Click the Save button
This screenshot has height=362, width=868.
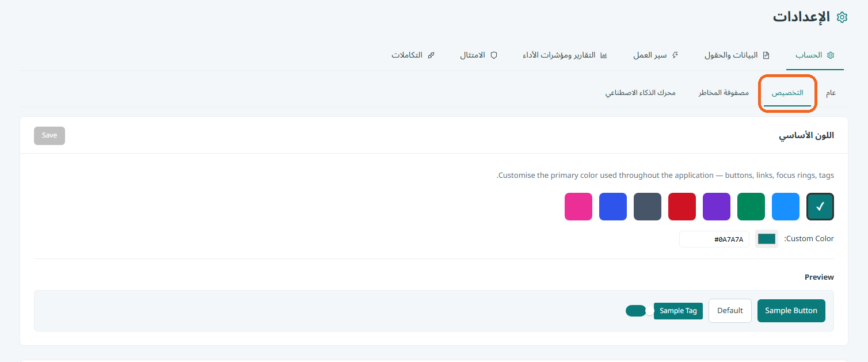[50, 136]
